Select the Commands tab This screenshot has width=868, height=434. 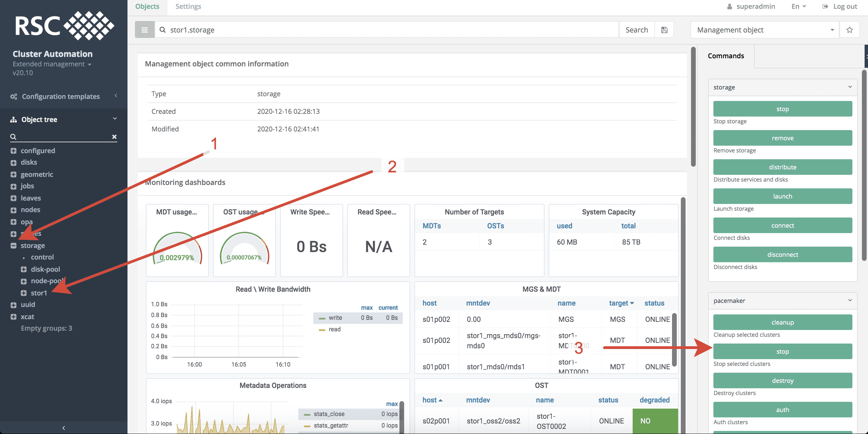point(726,56)
